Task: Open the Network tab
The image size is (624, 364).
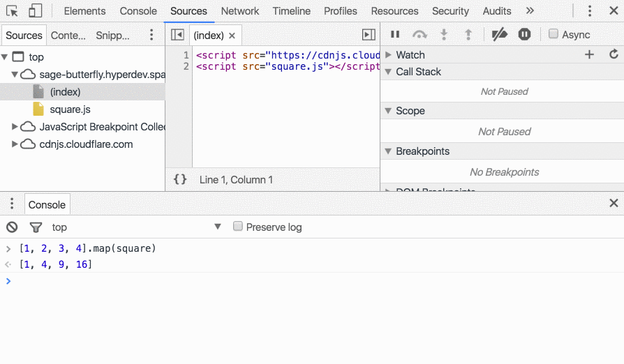Action: click(x=240, y=11)
